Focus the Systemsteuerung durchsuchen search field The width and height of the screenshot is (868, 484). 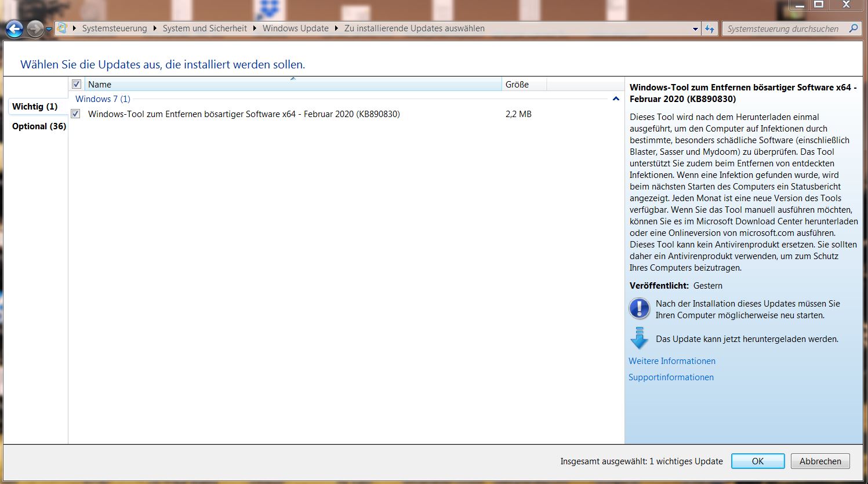tap(782, 28)
